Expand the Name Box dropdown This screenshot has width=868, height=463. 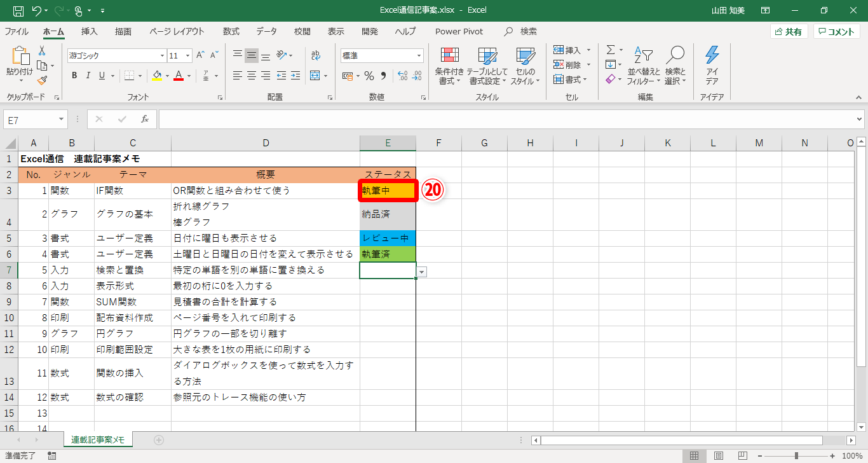(x=62, y=119)
